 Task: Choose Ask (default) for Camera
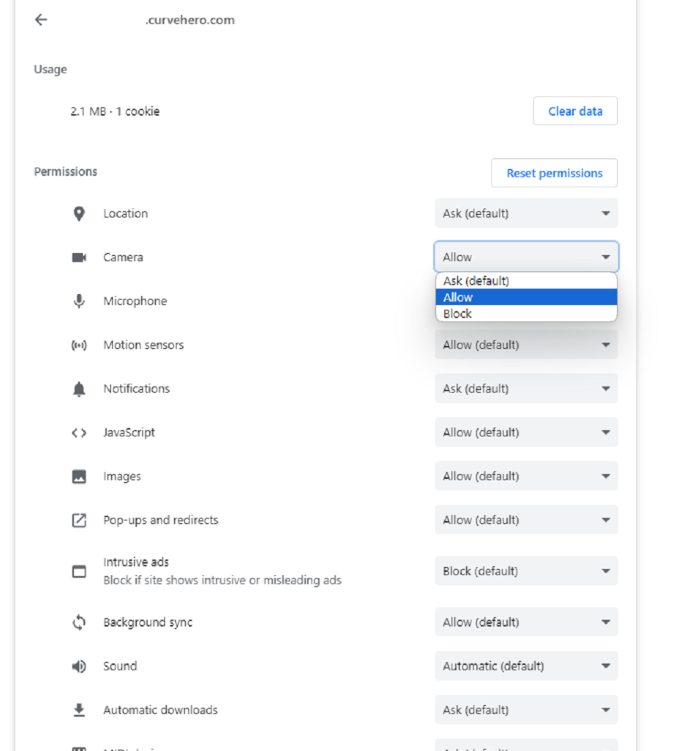(526, 280)
